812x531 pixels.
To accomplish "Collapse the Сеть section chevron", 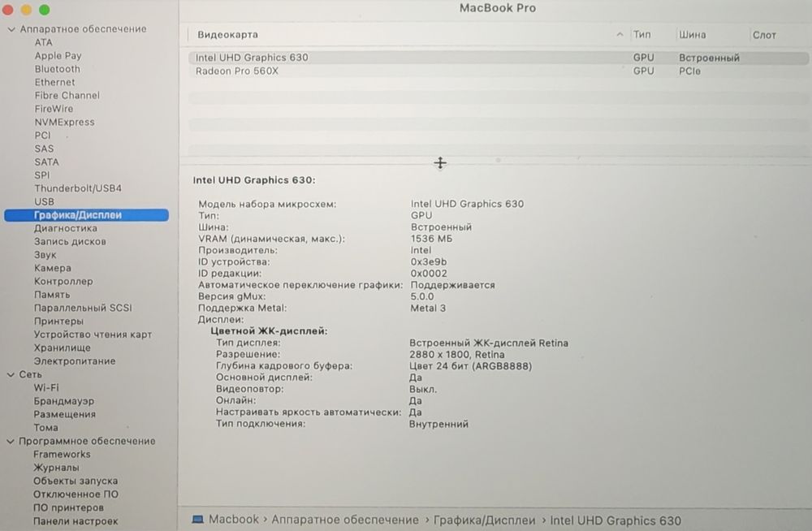I will pos(11,374).
